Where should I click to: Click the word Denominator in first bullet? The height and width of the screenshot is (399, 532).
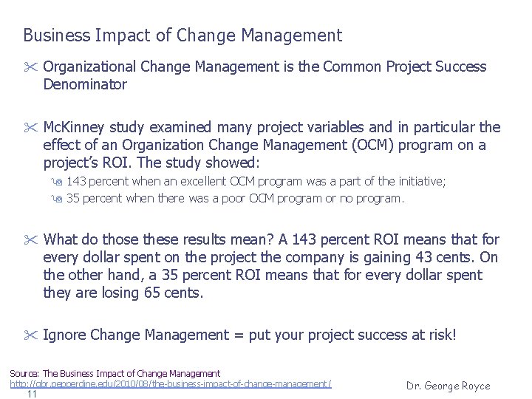point(85,84)
